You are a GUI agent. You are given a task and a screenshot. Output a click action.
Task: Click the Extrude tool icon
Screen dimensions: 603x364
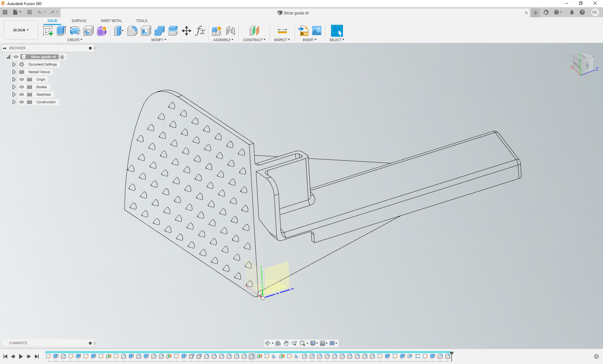point(61,31)
